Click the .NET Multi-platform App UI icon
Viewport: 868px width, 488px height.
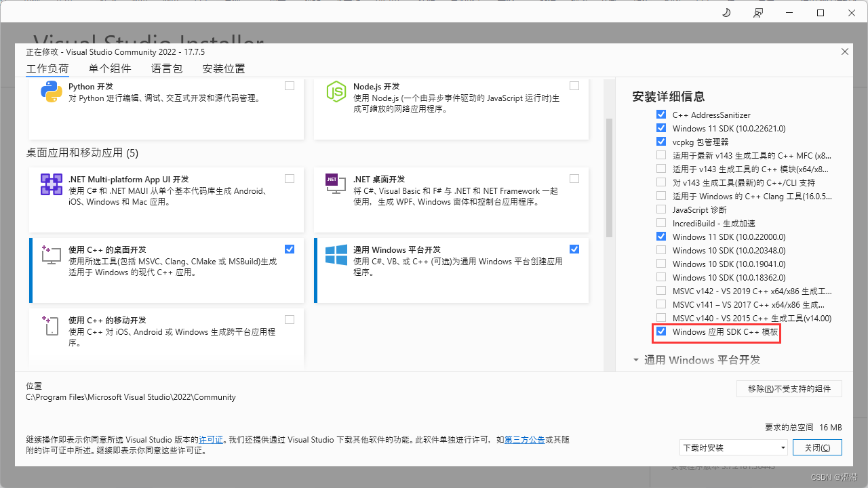[52, 184]
